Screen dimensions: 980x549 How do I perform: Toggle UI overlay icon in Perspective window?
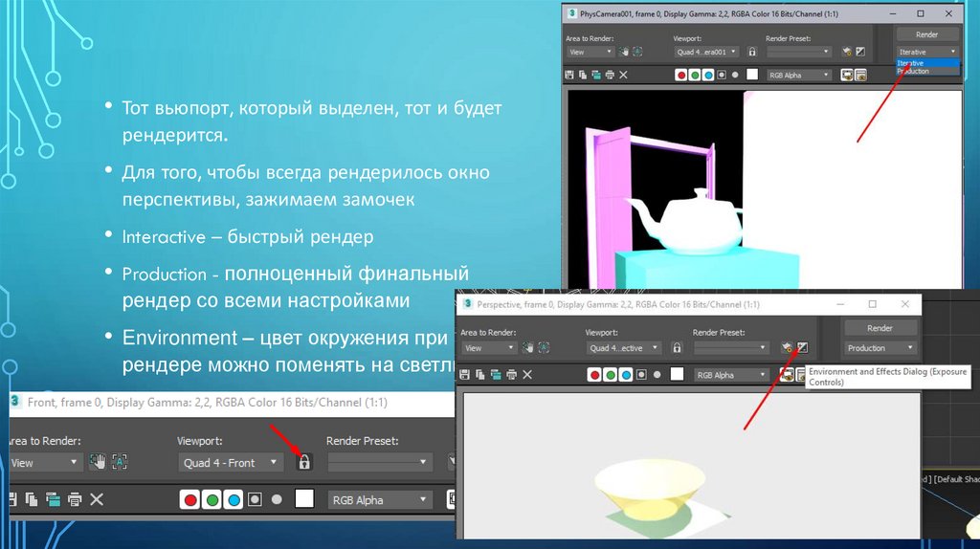(787, 375)
